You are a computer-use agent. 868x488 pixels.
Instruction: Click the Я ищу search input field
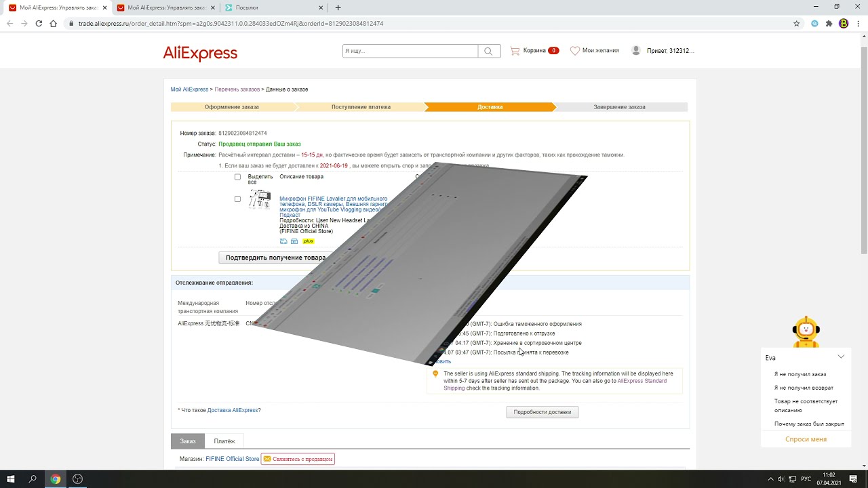point(410,51)
